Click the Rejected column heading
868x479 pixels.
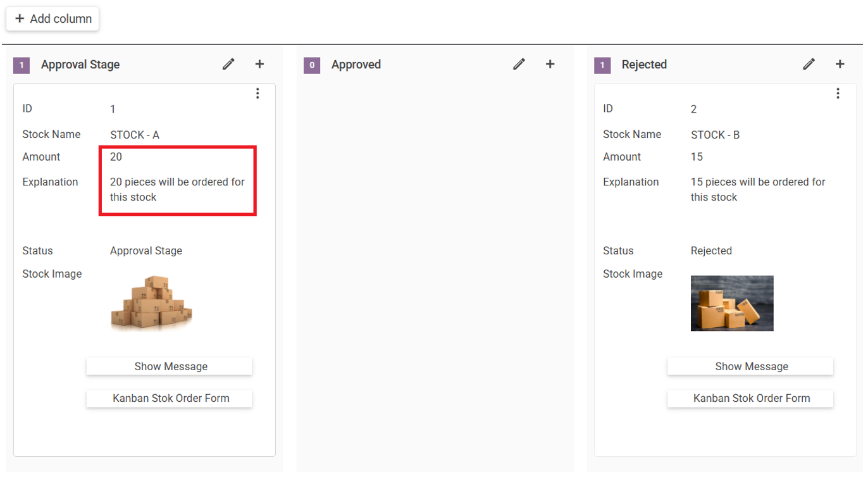(644, 65)
